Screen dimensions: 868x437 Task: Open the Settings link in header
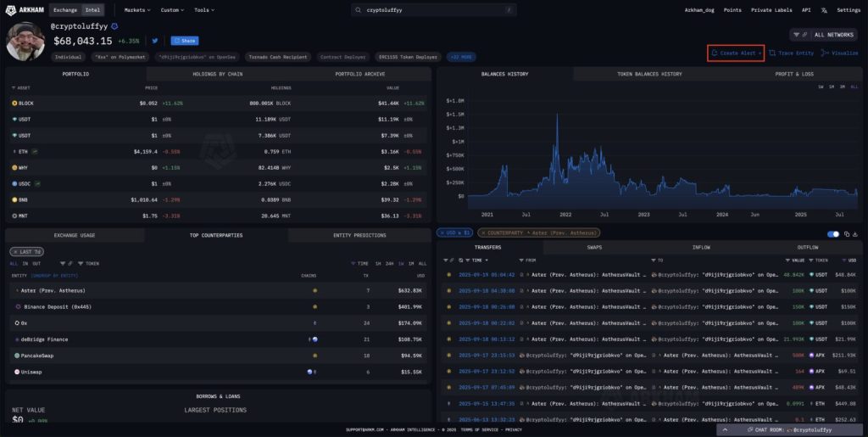point(848,10)
